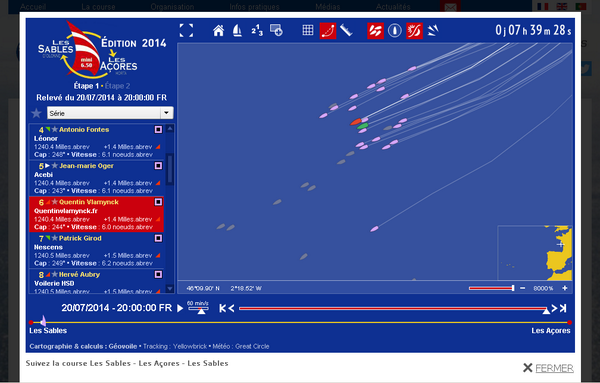Select the highlighted Quentin Vlamynck entry
This screenshot has width=600, height=383.
(96, 214)
